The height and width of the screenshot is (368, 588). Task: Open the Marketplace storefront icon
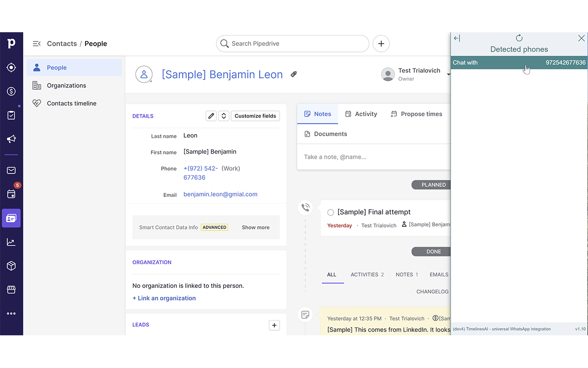point(11,289)
